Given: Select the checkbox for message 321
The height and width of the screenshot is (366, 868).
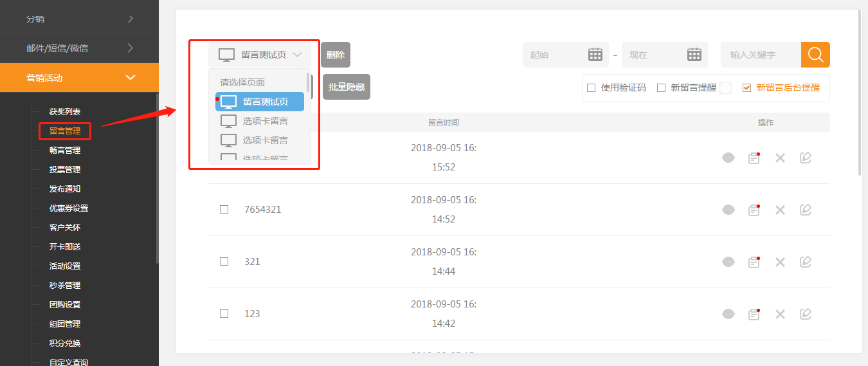Looking at the screenshot, I should point(224,262).
